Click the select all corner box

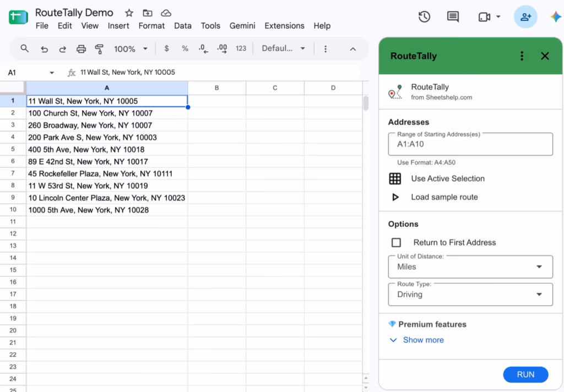coord(13,88)
